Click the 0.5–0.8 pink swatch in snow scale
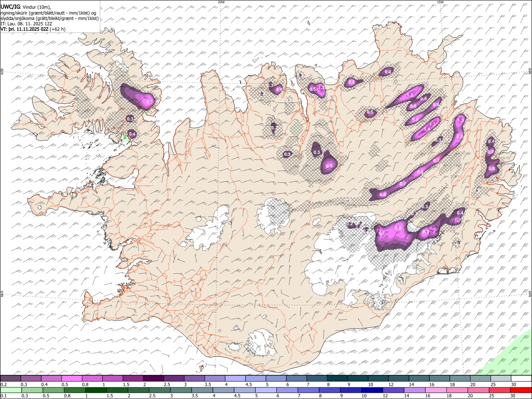The height and width of the screenshot is (399, 532). tap(72, 379)
